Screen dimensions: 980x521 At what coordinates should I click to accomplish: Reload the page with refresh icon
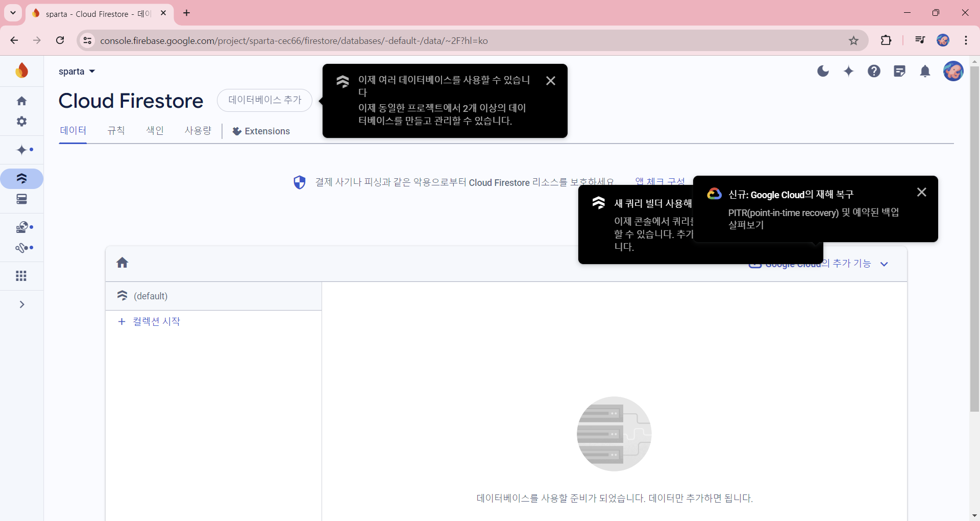tap(60, 40)
